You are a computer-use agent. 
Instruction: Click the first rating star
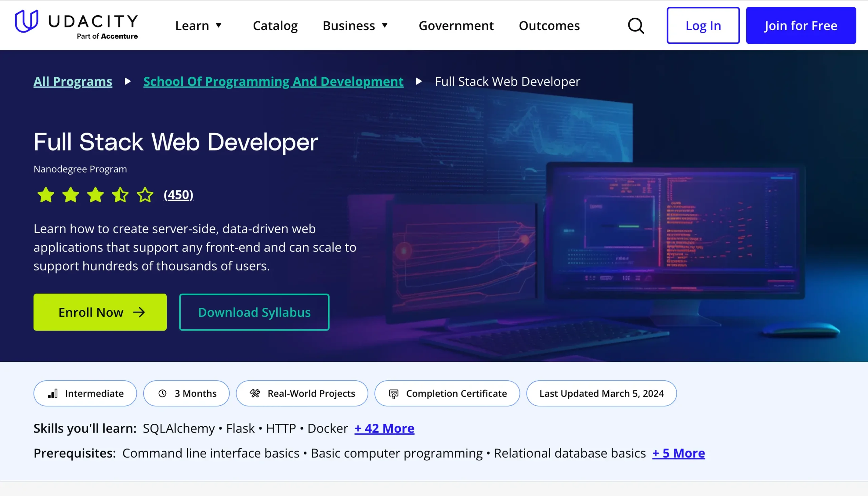coord(46,195)
